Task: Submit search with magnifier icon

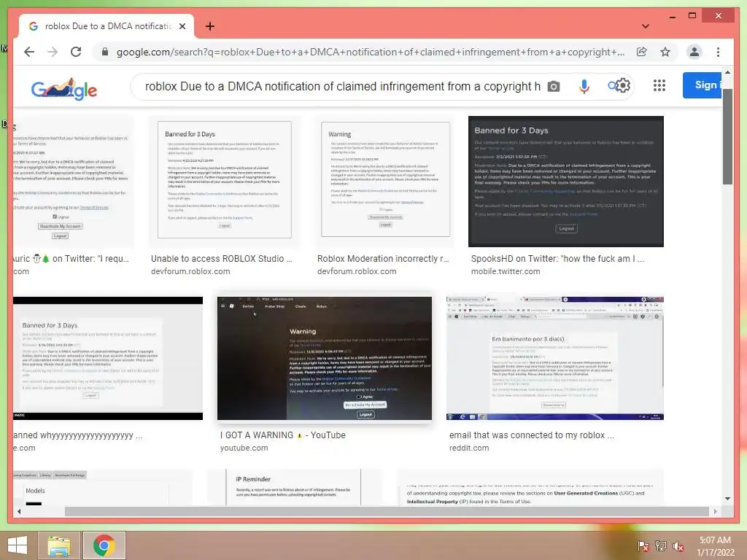Action: click(x=612, y=86)
